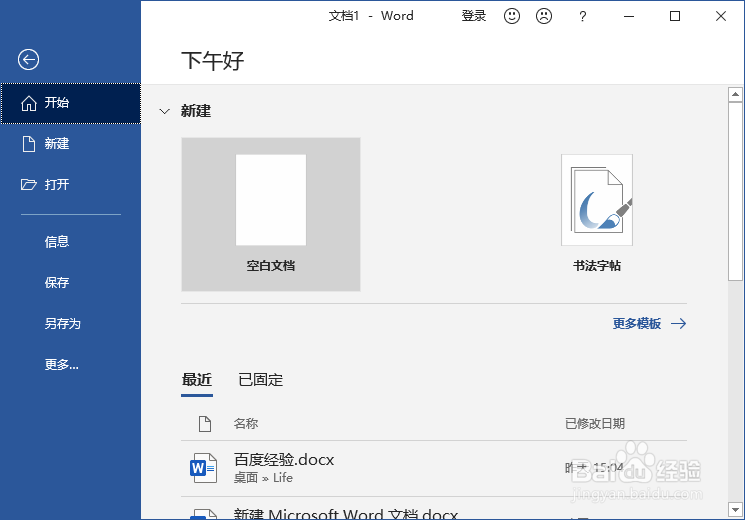
Task: Switch to the 最近 tab
Action: (197, 380)
